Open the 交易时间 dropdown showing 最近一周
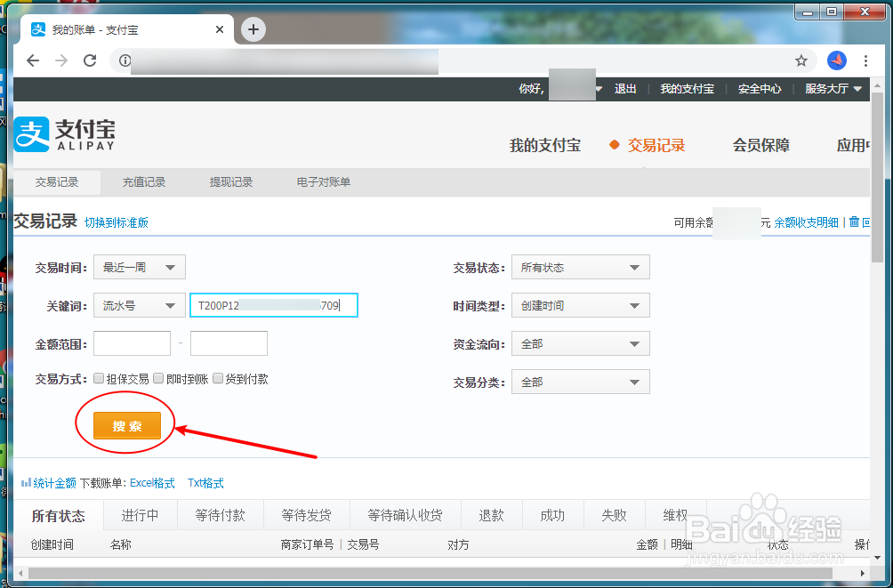893x588 pixels. tap(140, 267)
